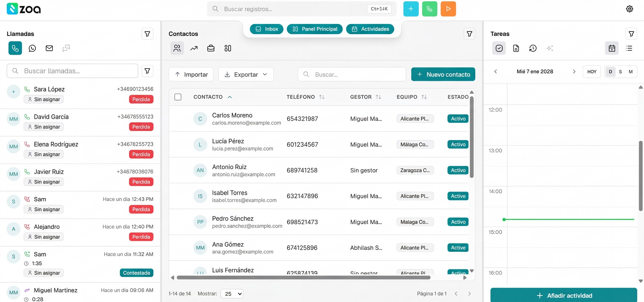Select the contacts people icon in Contactos
Viewport: 644px width, 302px height.
coord(177,48)
